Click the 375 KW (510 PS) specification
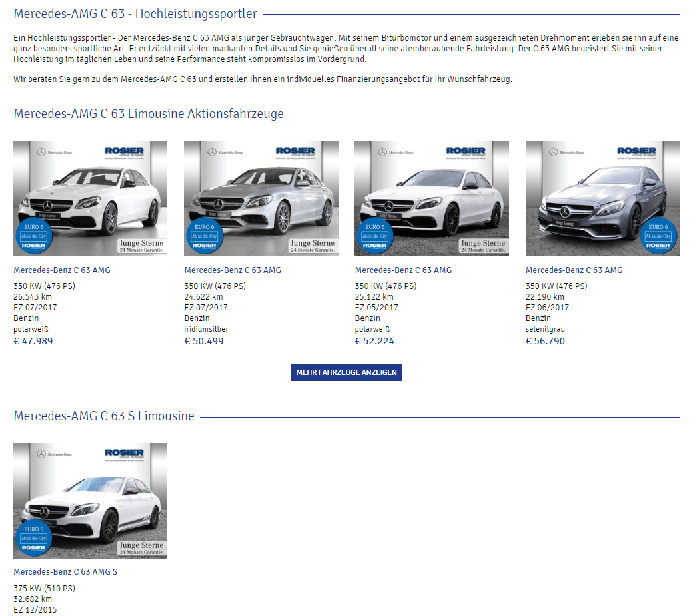691x616 pixels. (44, 588)
